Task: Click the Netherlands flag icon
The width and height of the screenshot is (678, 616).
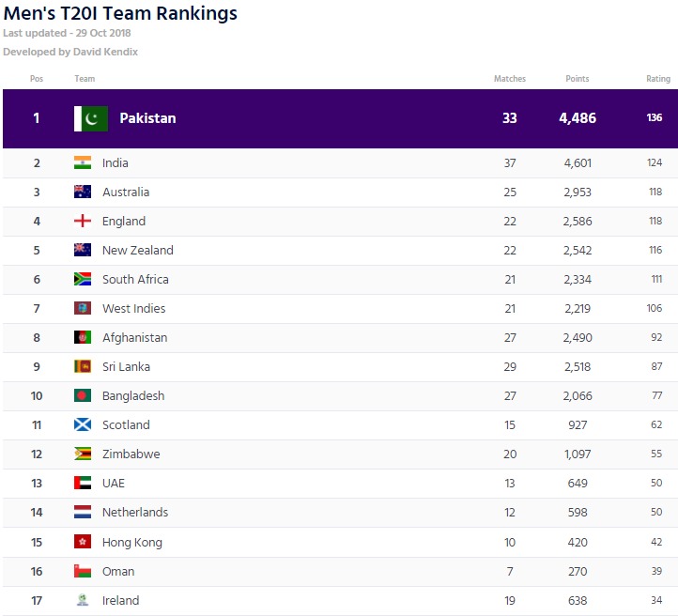Action: point(83,512)
